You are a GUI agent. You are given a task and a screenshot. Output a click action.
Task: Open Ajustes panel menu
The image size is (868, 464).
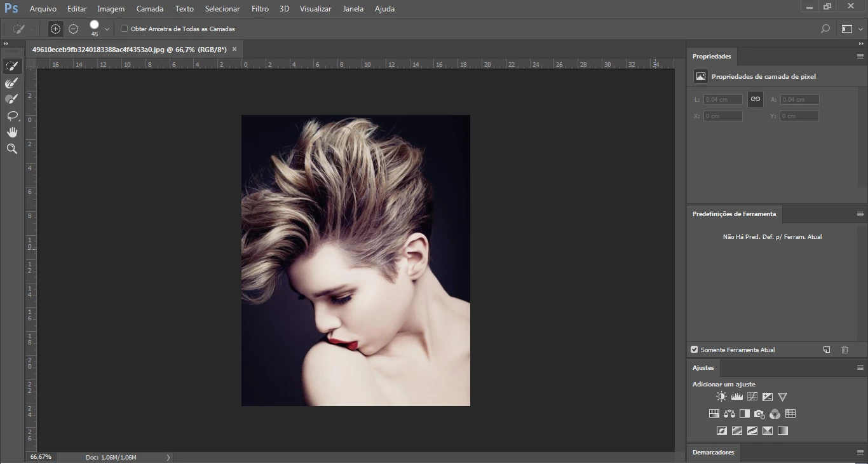pyautogui.click(x=860, y=368)
